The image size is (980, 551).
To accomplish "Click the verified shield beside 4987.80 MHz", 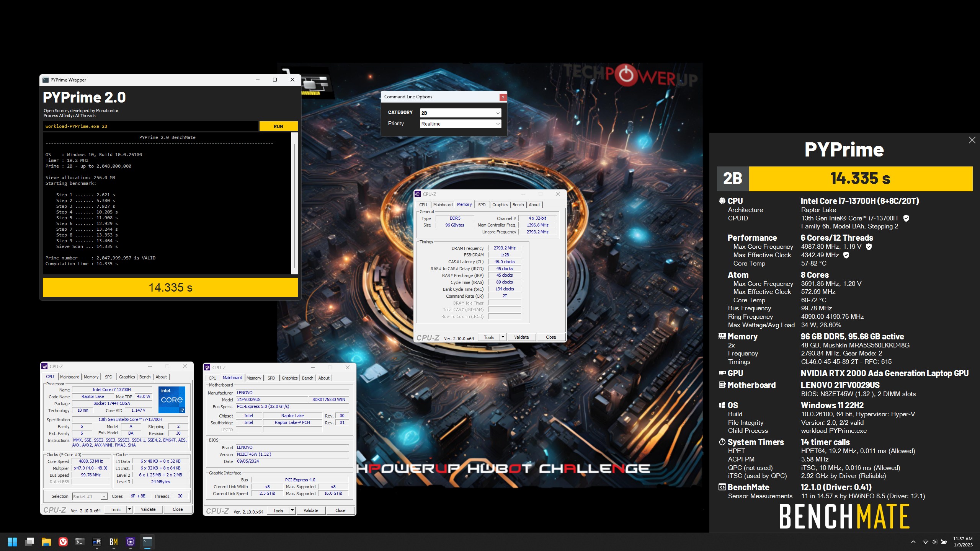I will click(869, 247).
